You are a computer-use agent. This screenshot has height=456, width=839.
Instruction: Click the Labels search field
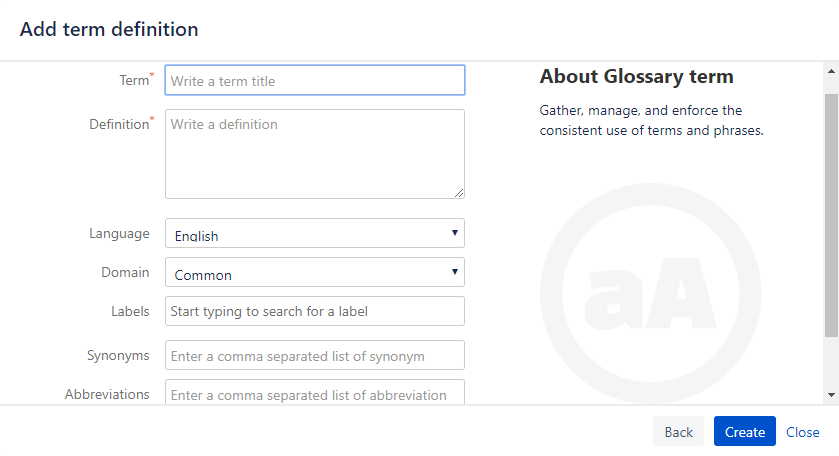pos(314,311)
